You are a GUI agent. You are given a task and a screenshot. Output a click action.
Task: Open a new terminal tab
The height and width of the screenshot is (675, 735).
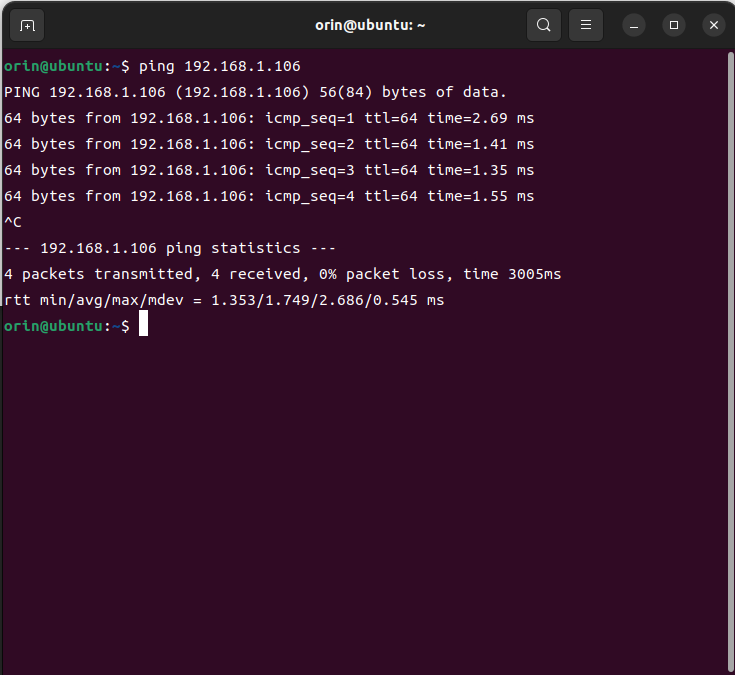click(27, 25)
